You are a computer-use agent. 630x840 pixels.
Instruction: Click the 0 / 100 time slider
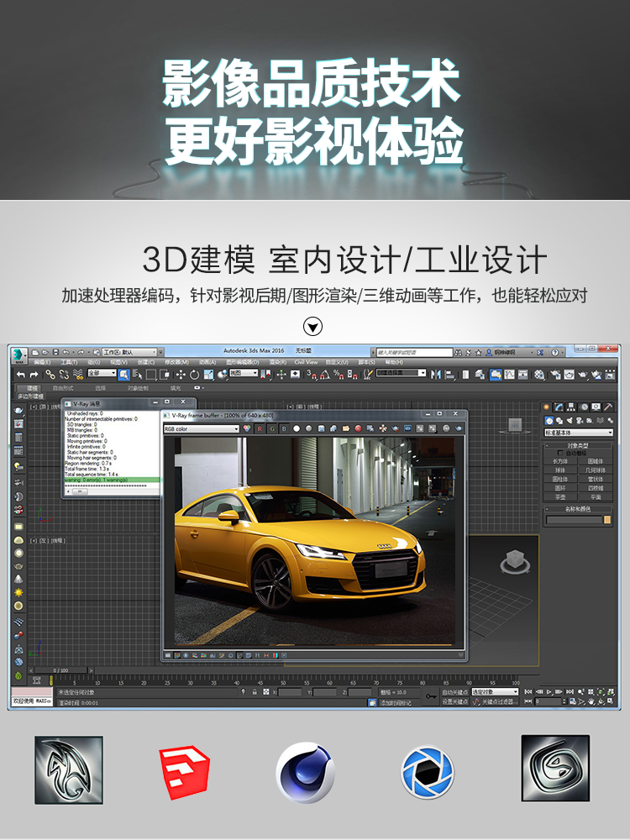tap(60, 670)
